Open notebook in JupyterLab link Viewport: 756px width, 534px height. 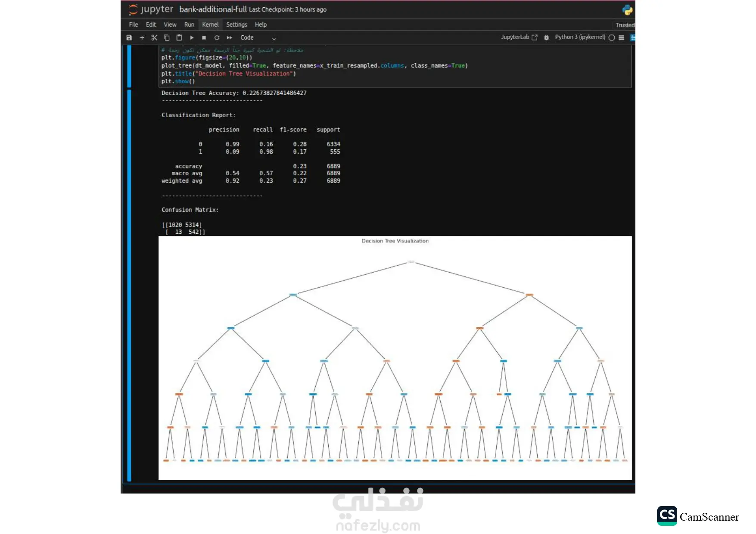(519, 37)
